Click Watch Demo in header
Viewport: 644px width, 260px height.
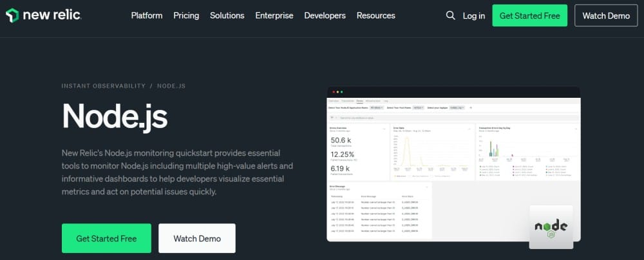coord(606,15)
